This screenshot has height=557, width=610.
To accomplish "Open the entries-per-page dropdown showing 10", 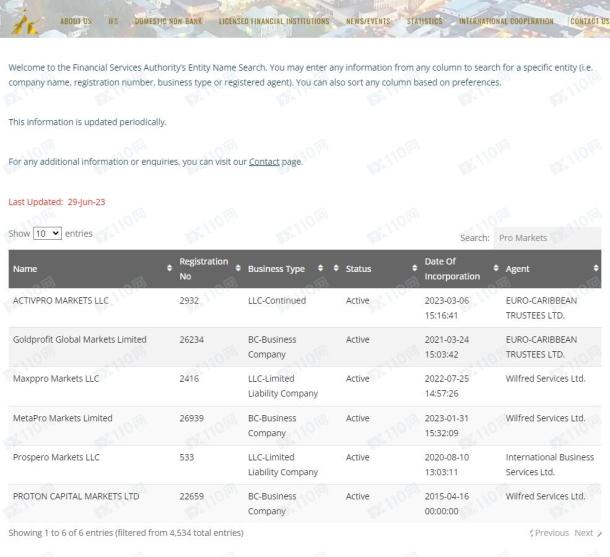I will click(x=47, y=233).
